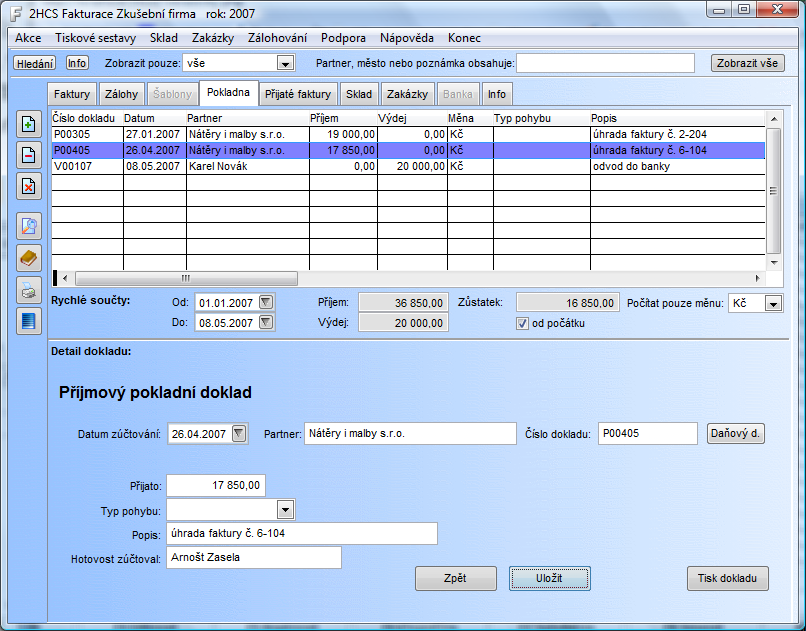Screen dimensions: 806x631
Task: Switch to the Faktury tab
Action: [72, 94]
